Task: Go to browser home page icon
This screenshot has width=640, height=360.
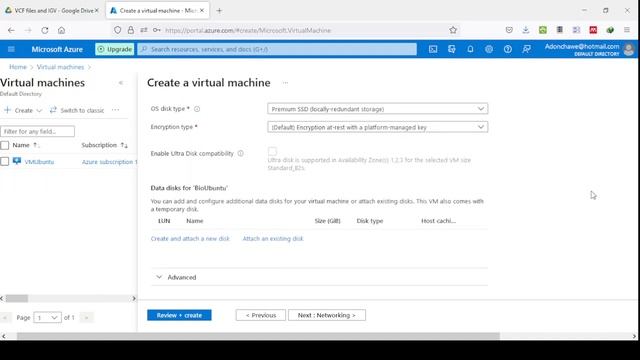Action: (61, 30)
